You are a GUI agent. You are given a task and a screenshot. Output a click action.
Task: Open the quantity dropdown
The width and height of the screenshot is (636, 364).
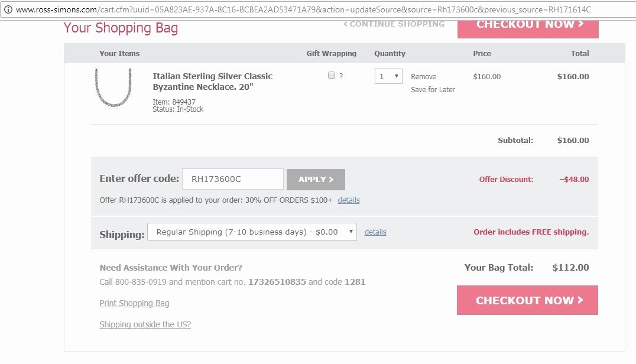388,76
